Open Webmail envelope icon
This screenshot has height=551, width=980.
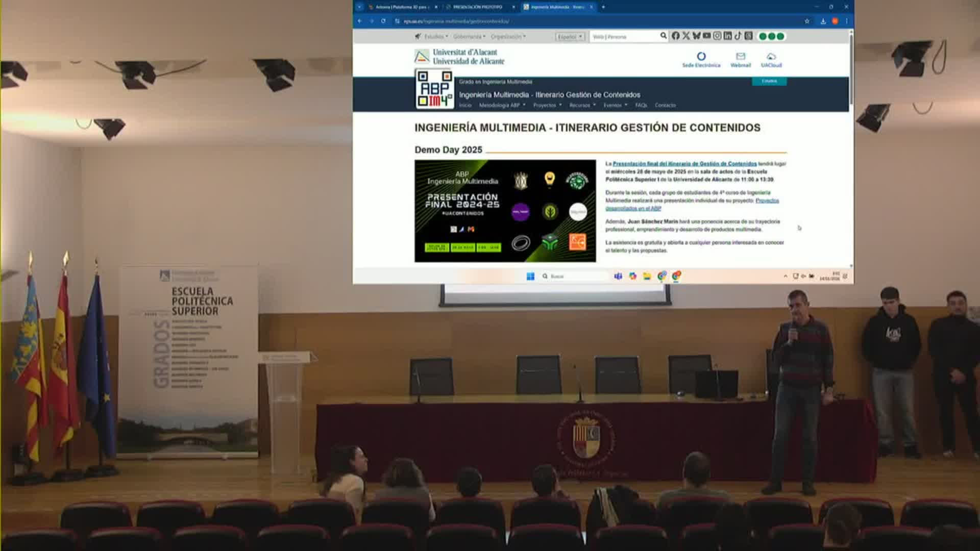[x=740, y=57]
